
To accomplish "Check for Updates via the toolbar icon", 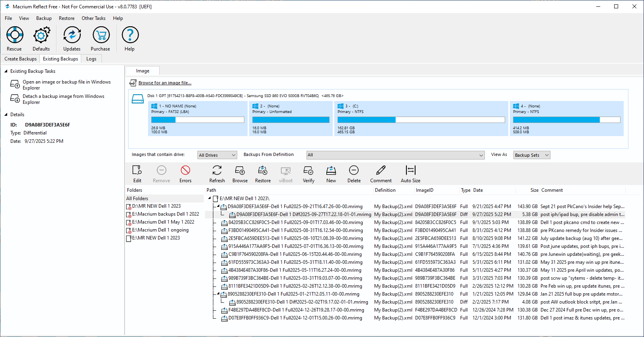I will (x=72, y=39).
